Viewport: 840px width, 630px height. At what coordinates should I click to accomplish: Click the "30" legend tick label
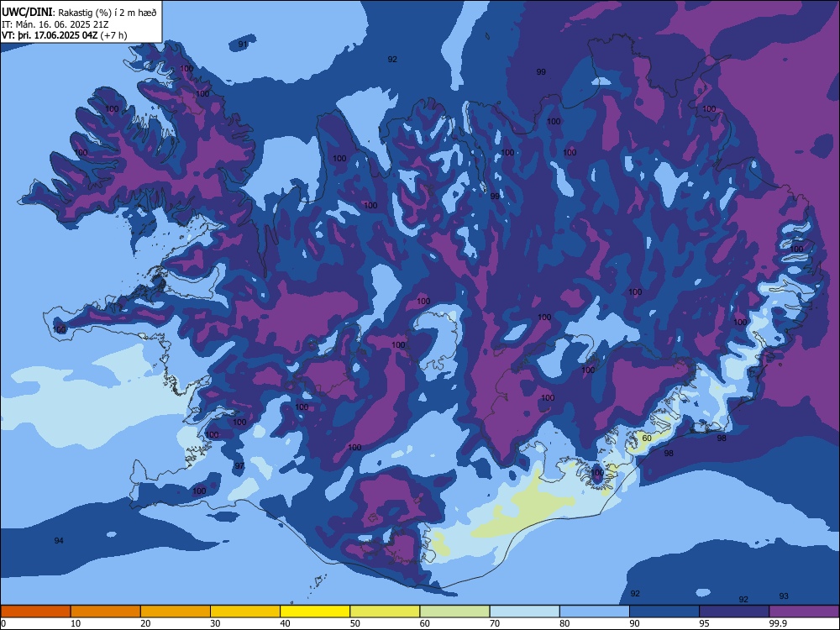(x=215, y=623)
